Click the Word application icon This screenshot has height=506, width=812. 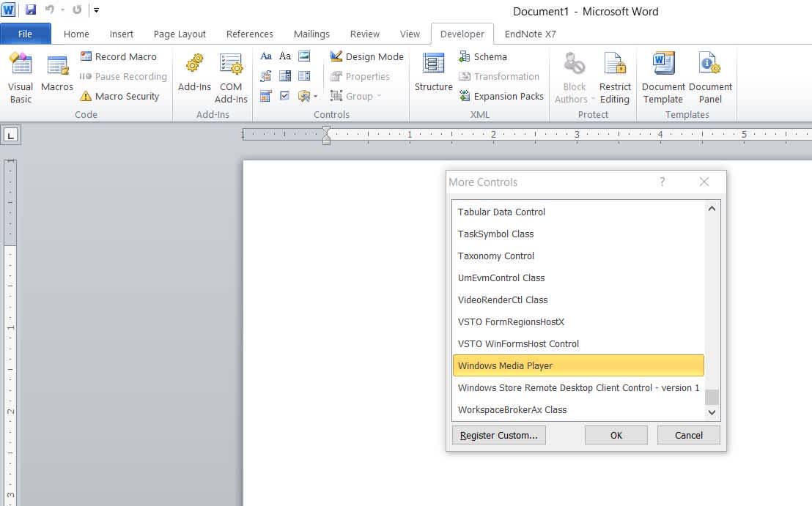(8, 10)
